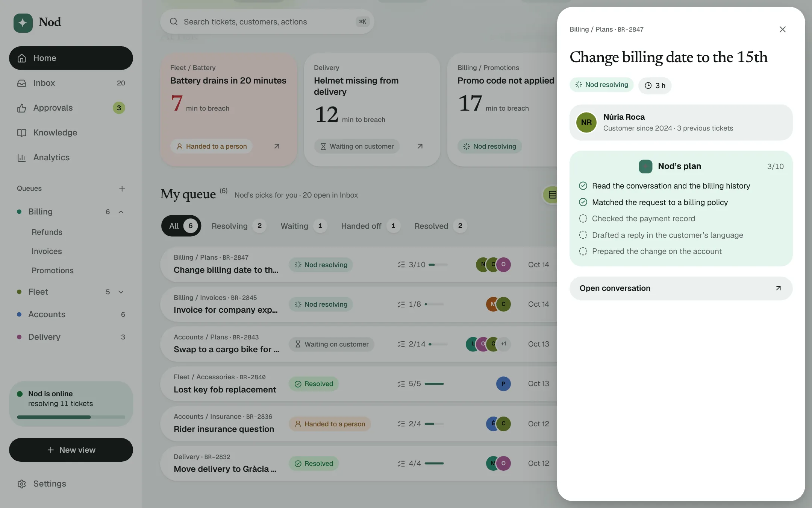This screenshot has width=812, height=508.
Task: Expand the Fleet queue chevron
Action: point(121,292)
